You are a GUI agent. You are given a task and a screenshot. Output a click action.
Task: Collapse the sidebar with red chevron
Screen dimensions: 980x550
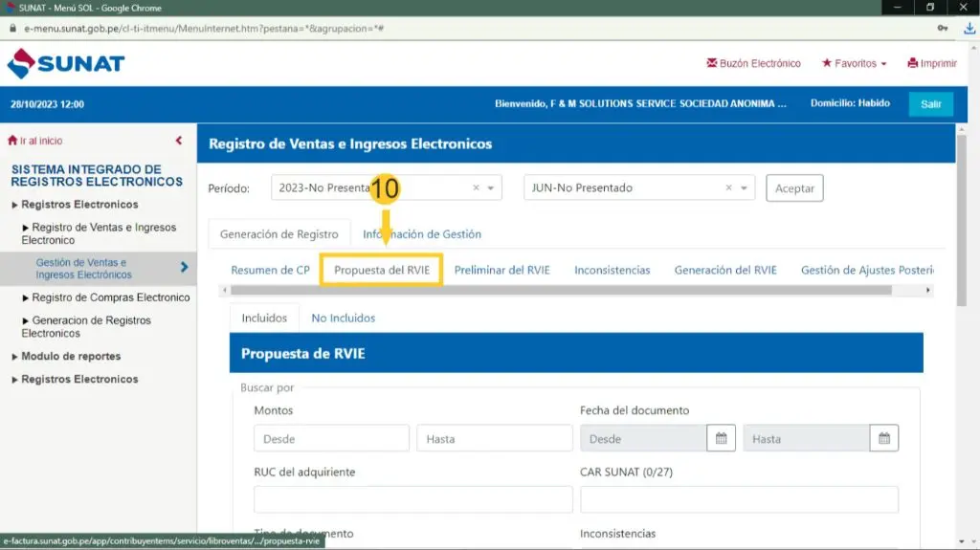click(179, 141)
